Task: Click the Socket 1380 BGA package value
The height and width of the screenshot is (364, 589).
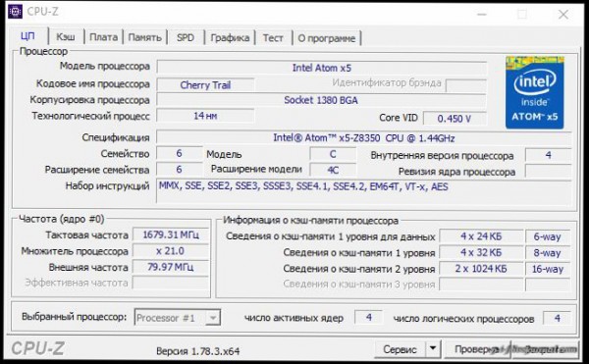Action: pos(321,100)
